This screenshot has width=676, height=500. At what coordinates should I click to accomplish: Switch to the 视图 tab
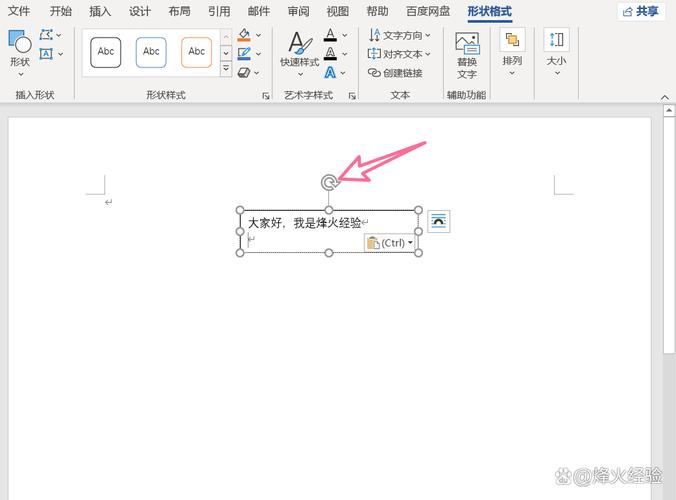(338, 11)
